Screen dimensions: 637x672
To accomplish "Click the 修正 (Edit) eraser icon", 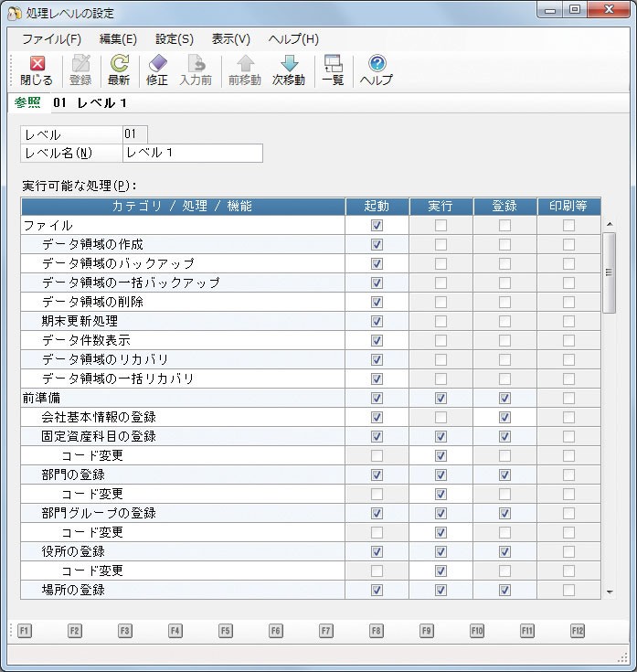I will 157,64.
